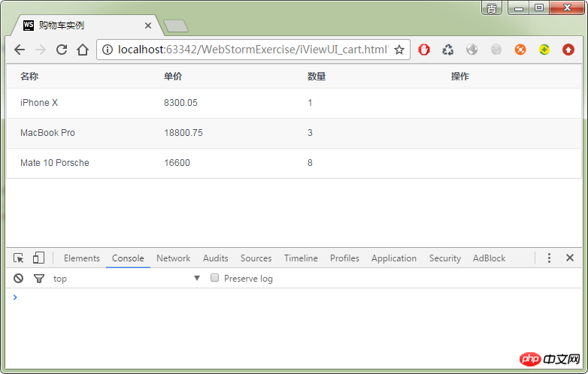Click quantity 3 in MacBook Pro row
588x374 pixels.
tap(310, 133)
